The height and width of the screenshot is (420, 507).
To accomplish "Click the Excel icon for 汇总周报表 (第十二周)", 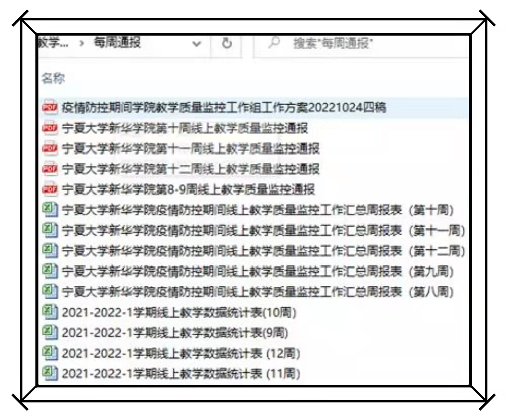I will click(x=50, y=250).
